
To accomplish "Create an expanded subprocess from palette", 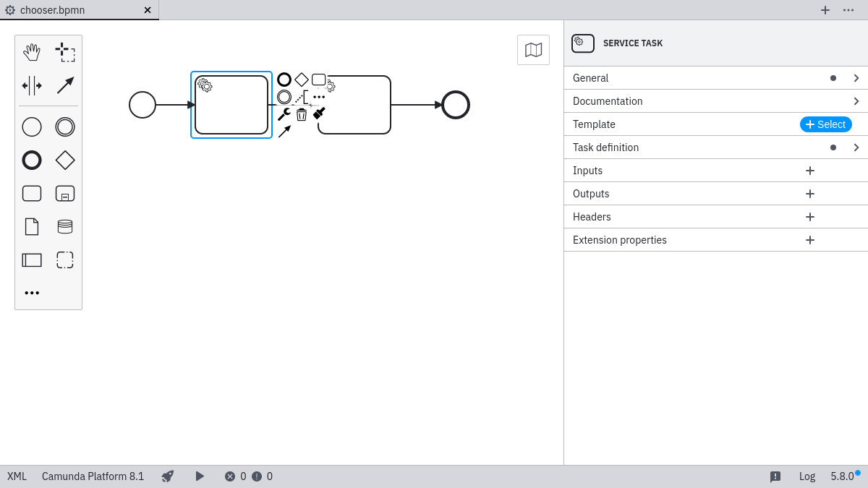I will pyautogui.click(x=65, y=194).
